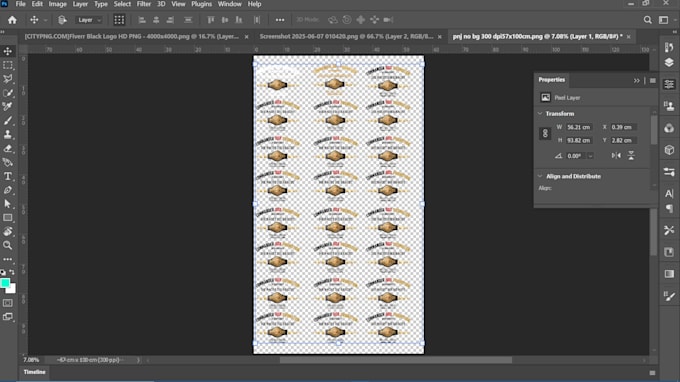Collapse the Transform section
Image resolution: width=680 pixels, height=382 pixels.
(540, 114)
